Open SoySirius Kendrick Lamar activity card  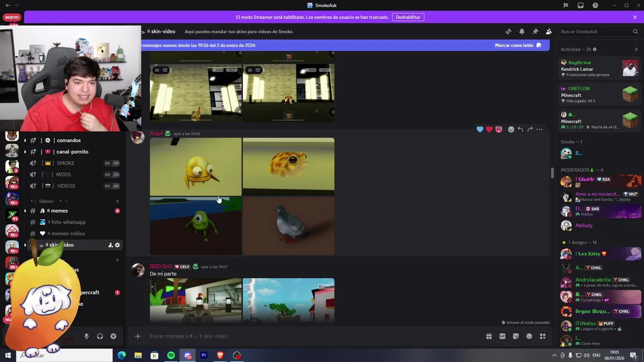coord(600,68)
